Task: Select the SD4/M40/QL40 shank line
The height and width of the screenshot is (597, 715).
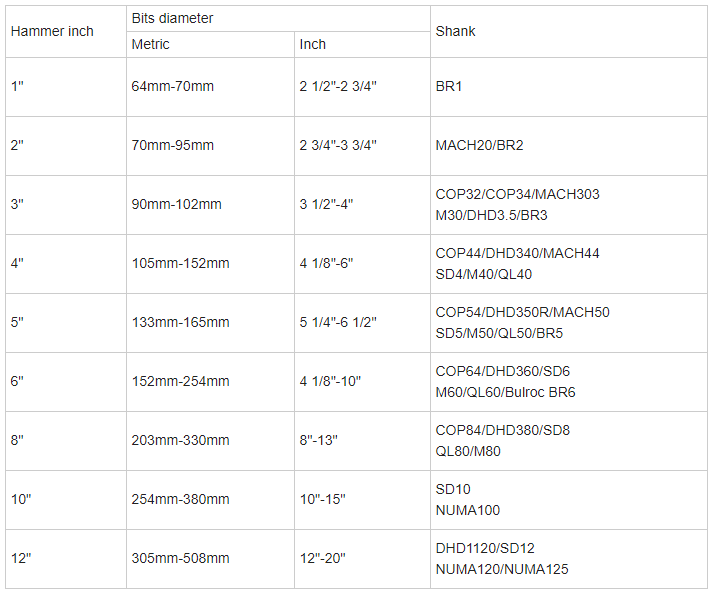Action: click(483, 275)
